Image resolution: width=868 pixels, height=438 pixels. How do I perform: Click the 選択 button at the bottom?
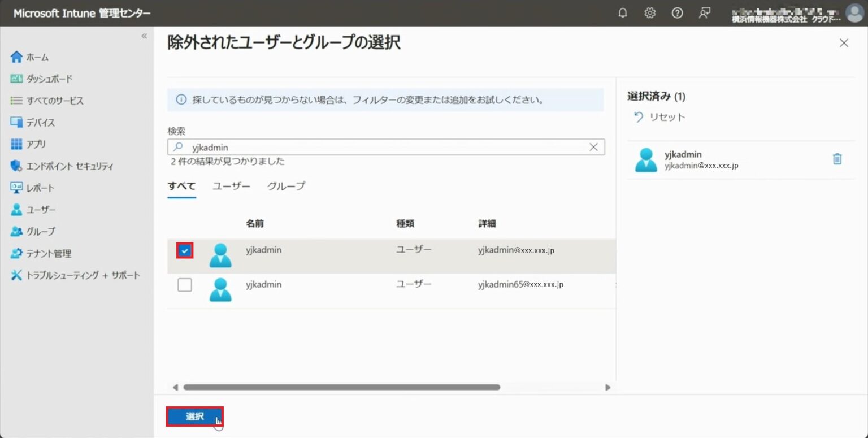[x=194, y=416]
